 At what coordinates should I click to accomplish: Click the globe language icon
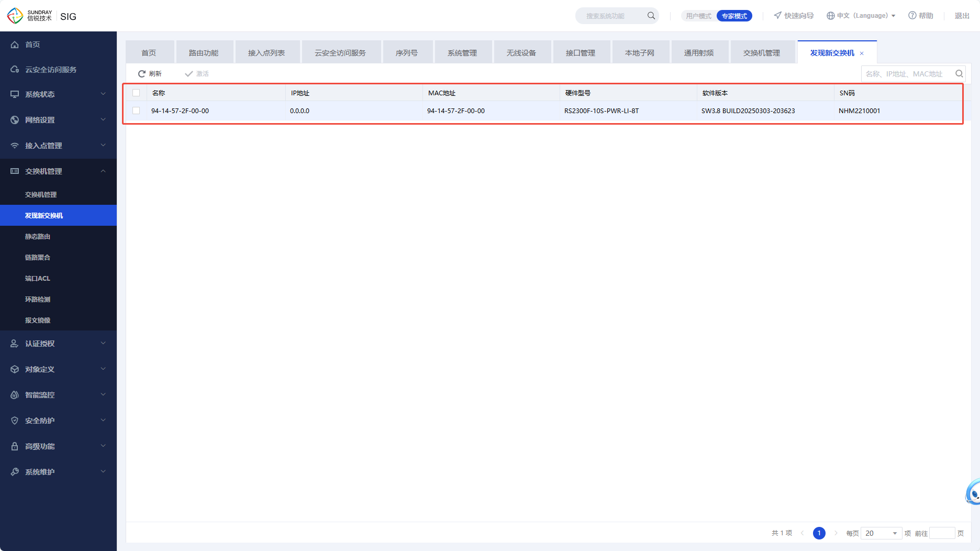tap(830, 16)
